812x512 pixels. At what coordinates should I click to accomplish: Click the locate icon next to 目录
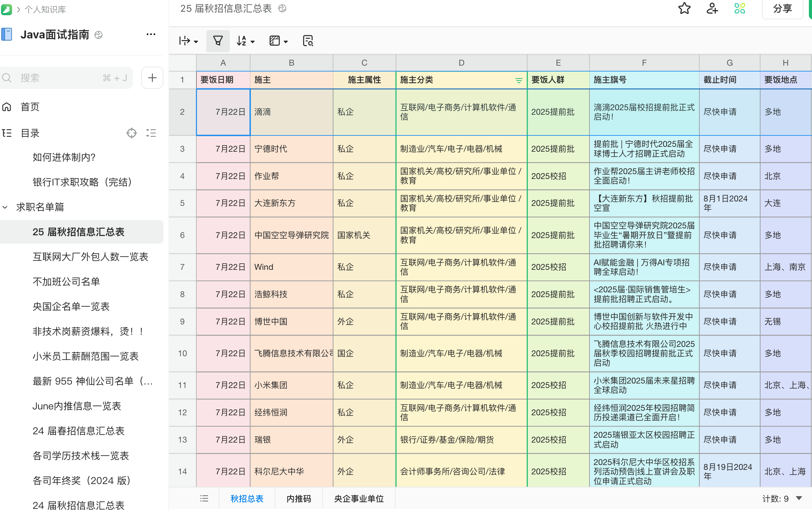pos(132,133)
